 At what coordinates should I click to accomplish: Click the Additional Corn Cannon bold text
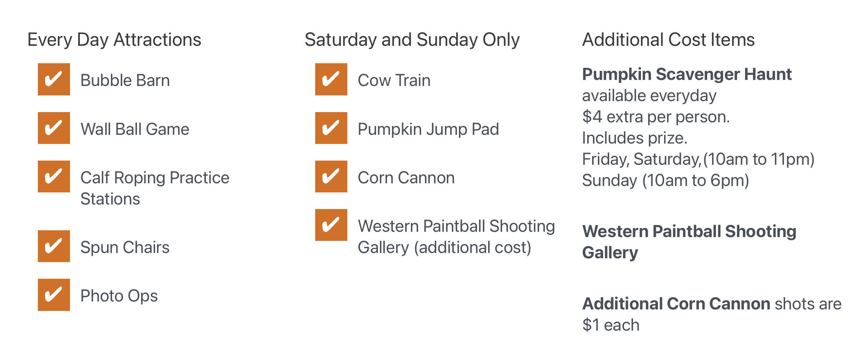[x=676, y=304]
